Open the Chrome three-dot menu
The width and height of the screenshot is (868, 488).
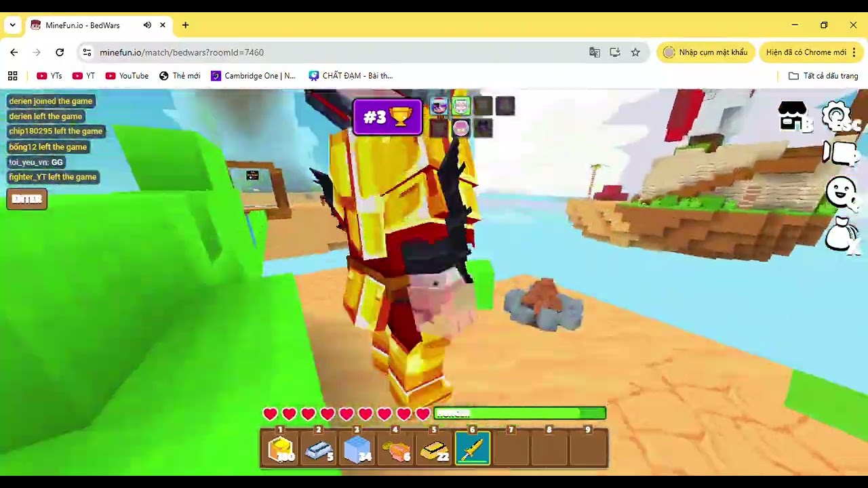854,52
